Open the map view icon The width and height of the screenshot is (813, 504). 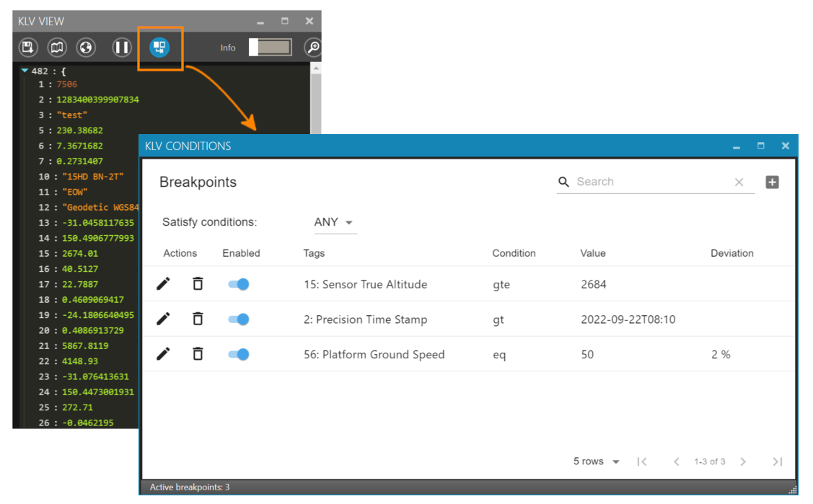(x=57, y=48)
